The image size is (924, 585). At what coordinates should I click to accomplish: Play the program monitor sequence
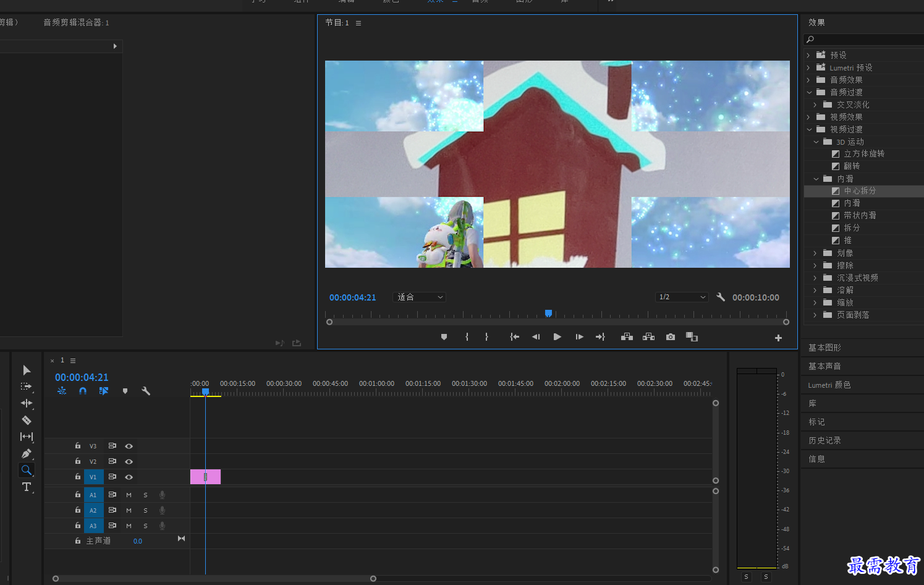coord(557,337)
